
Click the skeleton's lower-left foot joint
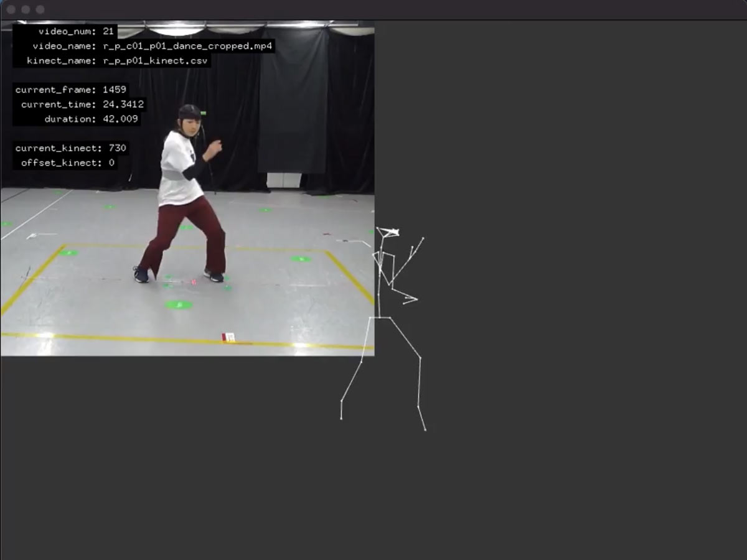[341, 418]
